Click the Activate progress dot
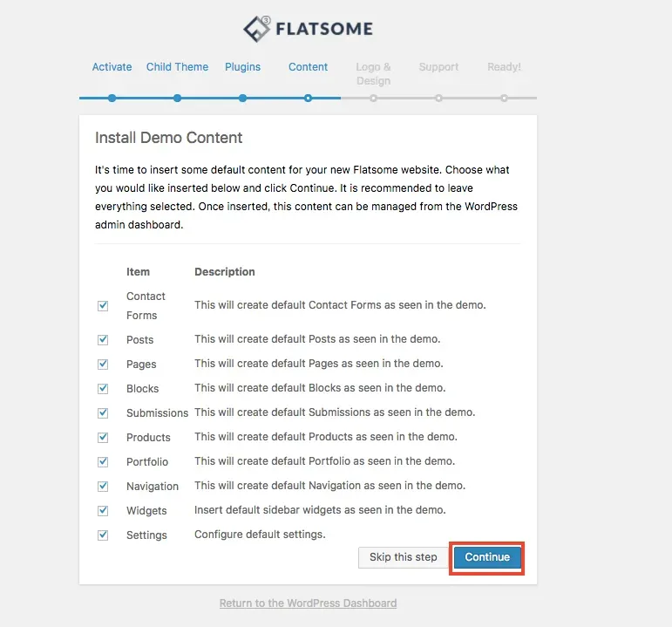This screenshot has height=627, width=672. [x=112, y=99]
